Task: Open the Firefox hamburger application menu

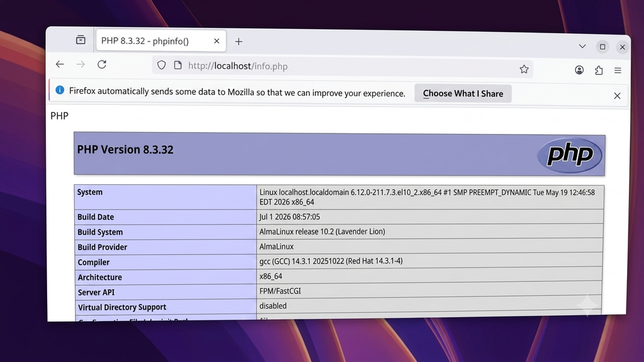Action: click(x=618, y=70)
